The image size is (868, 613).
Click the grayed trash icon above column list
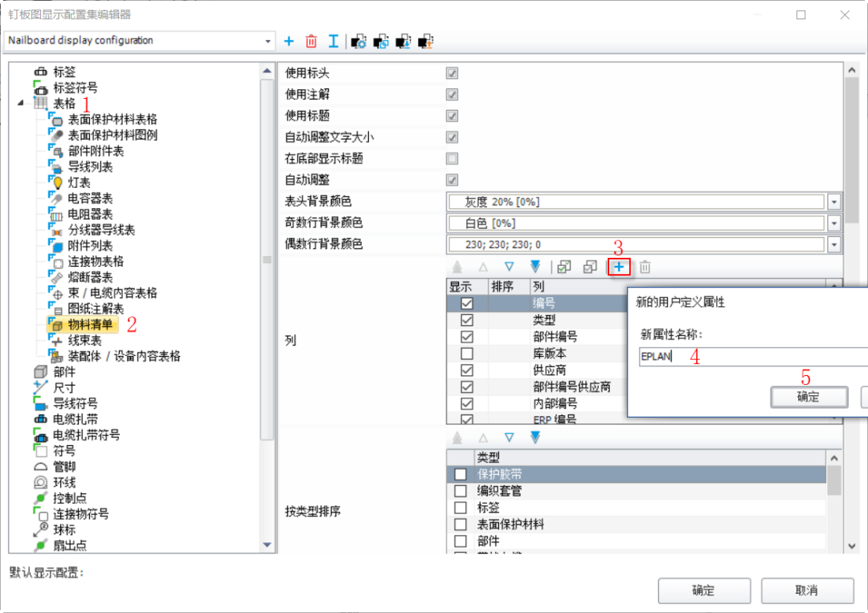[645, 267]
